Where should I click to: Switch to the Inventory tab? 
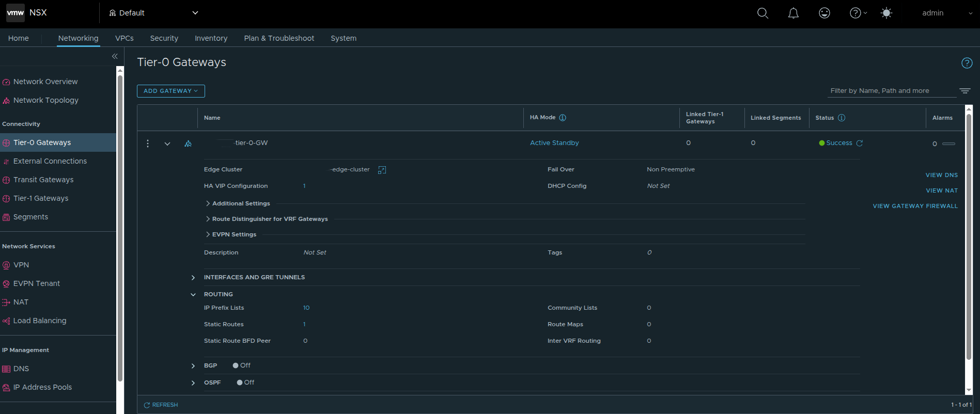211,38
